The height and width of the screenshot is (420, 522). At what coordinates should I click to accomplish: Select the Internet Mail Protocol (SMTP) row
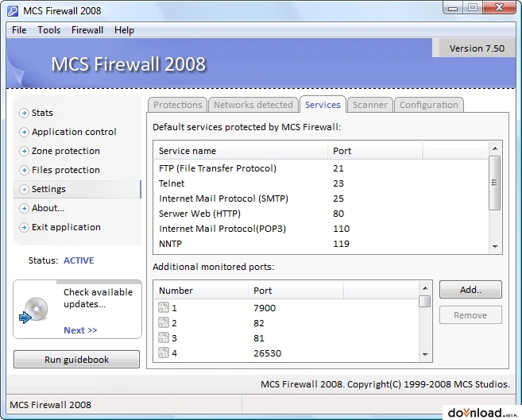click(321, 198)
